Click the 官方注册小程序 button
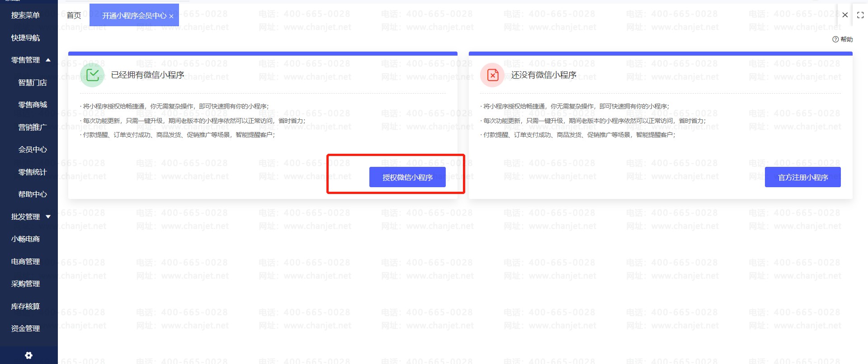Viewport: 868px width, 364px height. pos(803,177)
